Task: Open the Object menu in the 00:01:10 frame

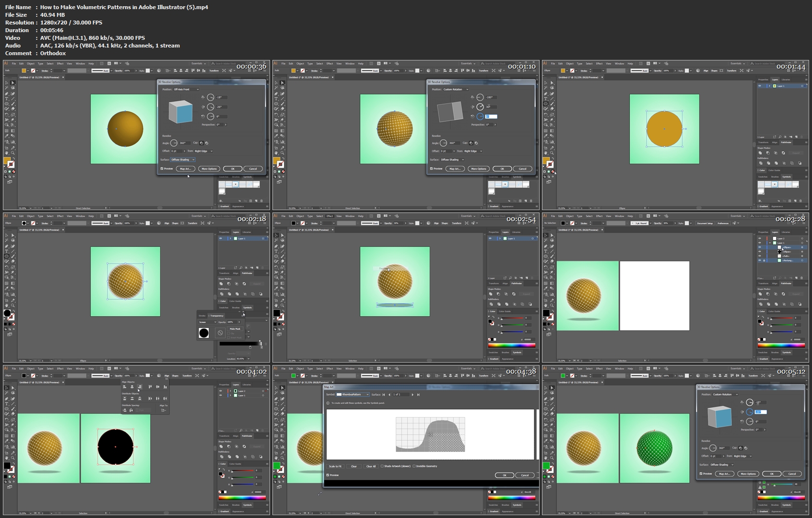Action: click(x=300, y=63)
